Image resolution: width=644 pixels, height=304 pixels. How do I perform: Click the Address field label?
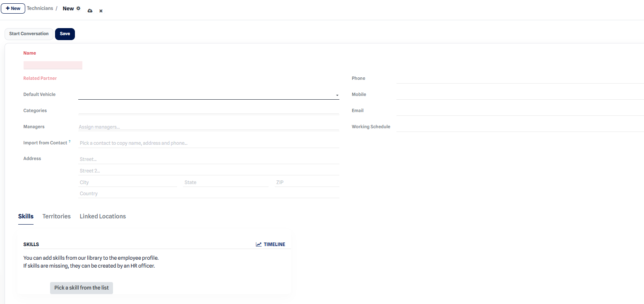(32, 158)
